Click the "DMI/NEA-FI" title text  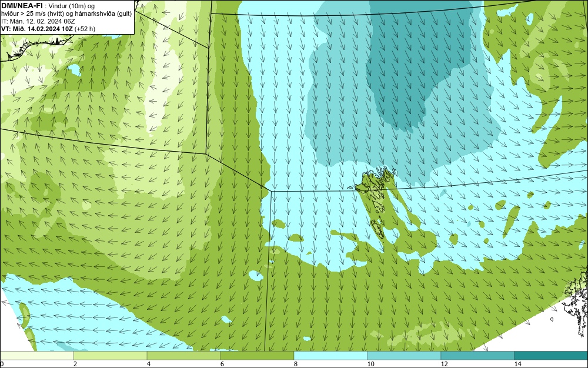21,6
